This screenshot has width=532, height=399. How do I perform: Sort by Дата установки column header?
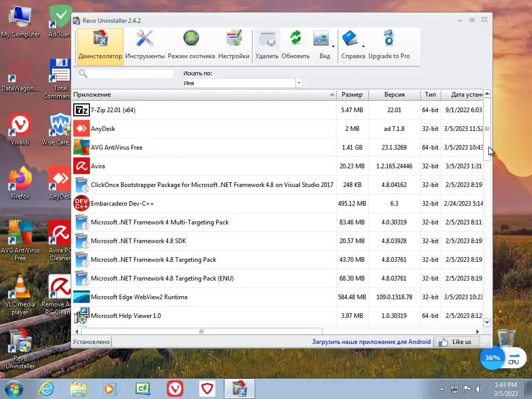[x=462, y=95]
